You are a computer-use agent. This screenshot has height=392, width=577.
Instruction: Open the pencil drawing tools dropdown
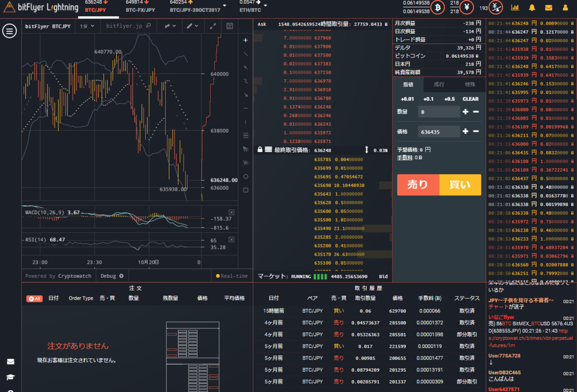coord(193,26)
